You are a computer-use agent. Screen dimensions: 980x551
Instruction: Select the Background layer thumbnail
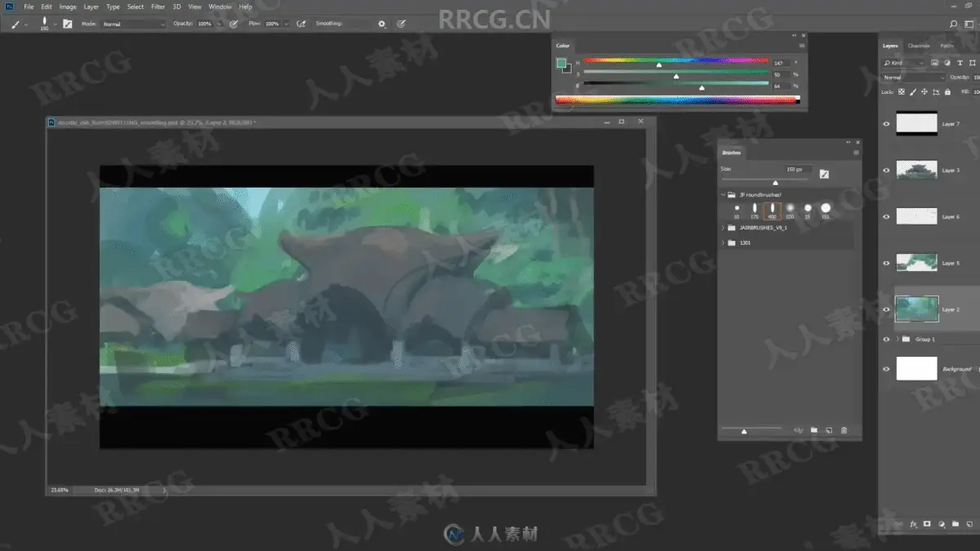point(916,368)
